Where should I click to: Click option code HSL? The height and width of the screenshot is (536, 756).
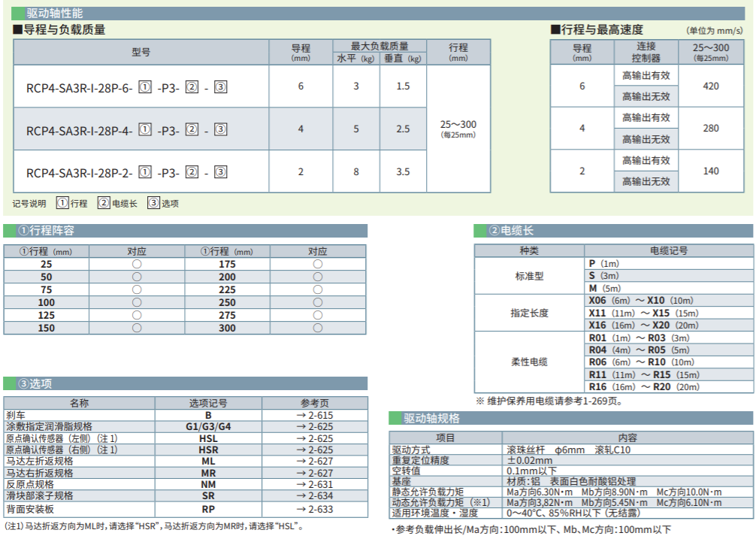208,438
